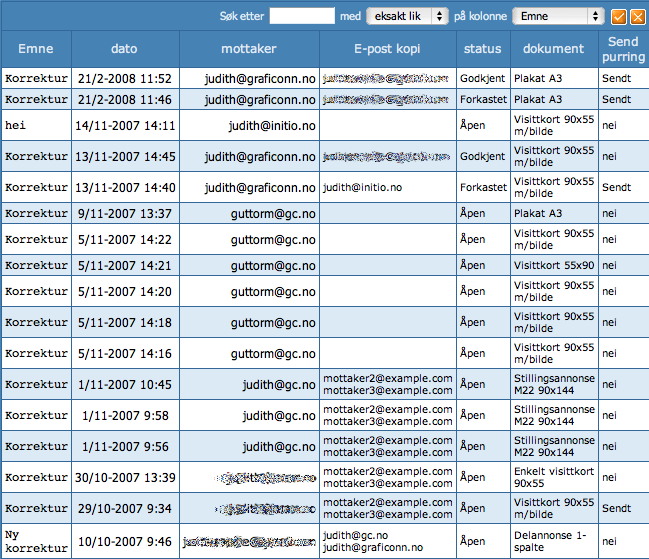The image size is (649, 559).
Task: Click the orange X clear search icon
Action: [x=637, y=16]
